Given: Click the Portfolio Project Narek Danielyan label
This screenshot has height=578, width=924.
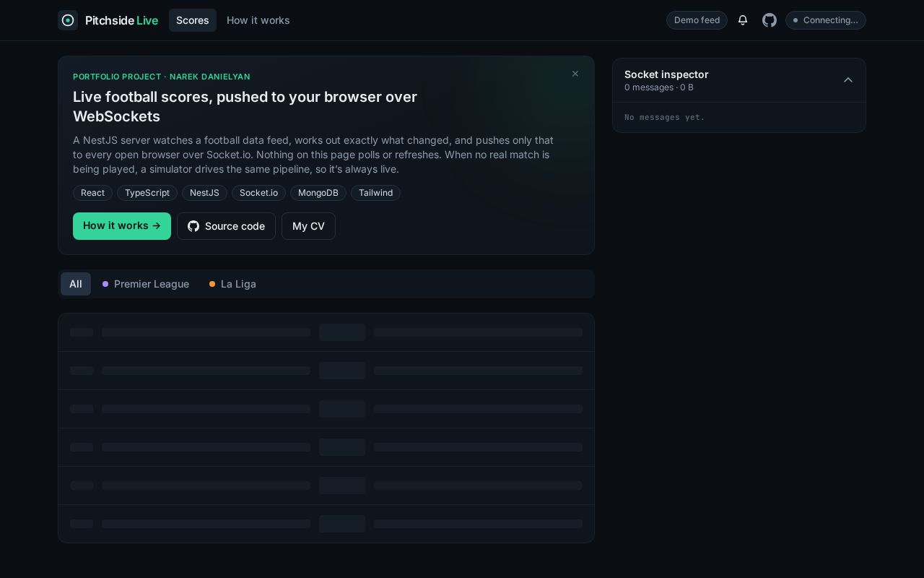Looking at the screenshot, I should (162, 77).
